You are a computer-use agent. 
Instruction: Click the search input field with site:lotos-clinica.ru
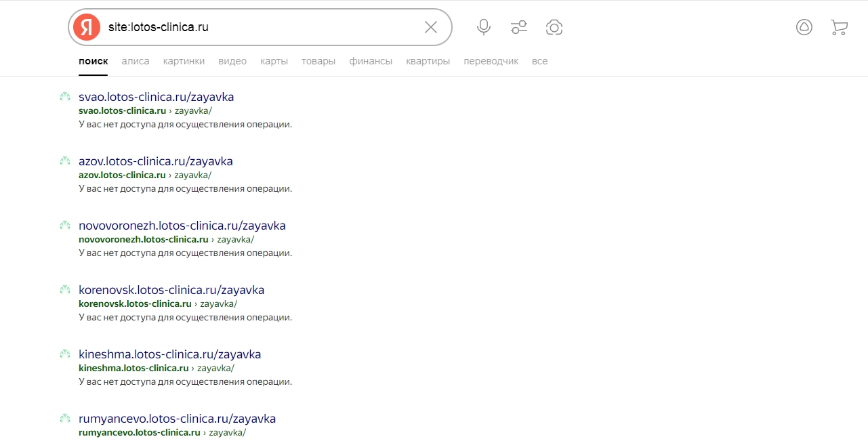point(261,27)
